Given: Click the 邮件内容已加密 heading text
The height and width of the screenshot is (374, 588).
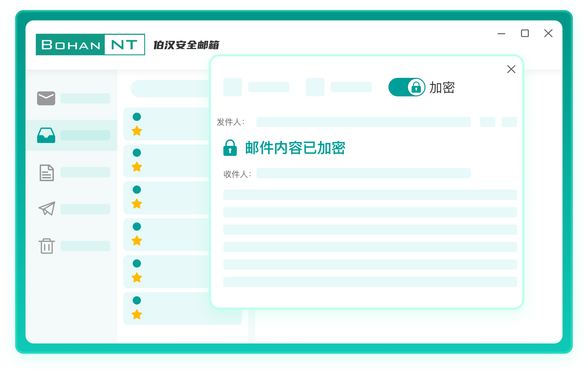Looking at the screenshot, I should (295, 148).
